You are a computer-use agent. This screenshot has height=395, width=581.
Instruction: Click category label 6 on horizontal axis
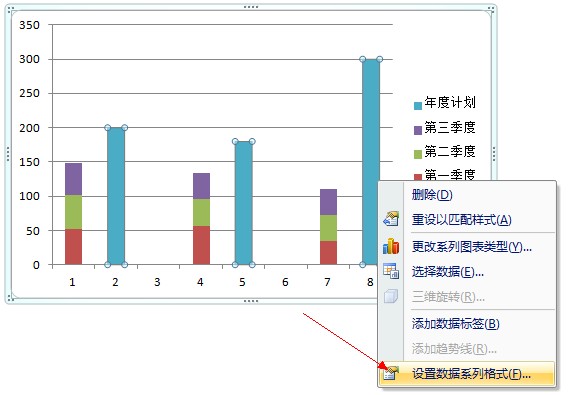[x=285, y=282]
